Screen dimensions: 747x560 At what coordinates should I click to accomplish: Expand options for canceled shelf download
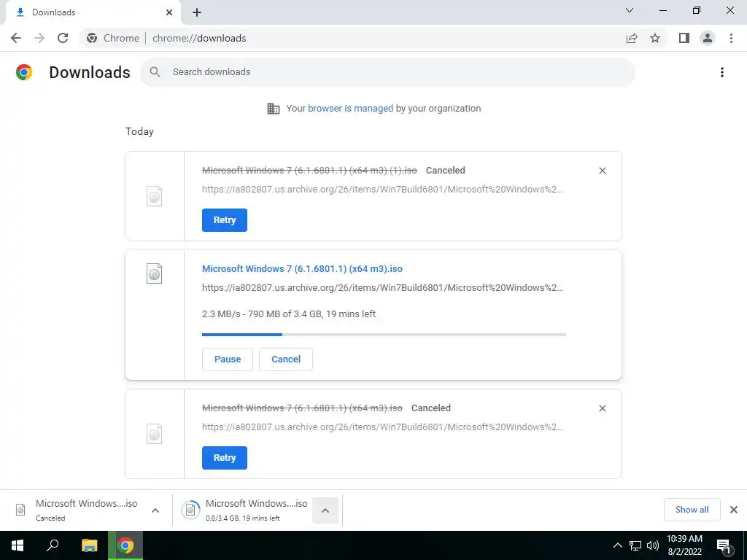pos(155,510)
